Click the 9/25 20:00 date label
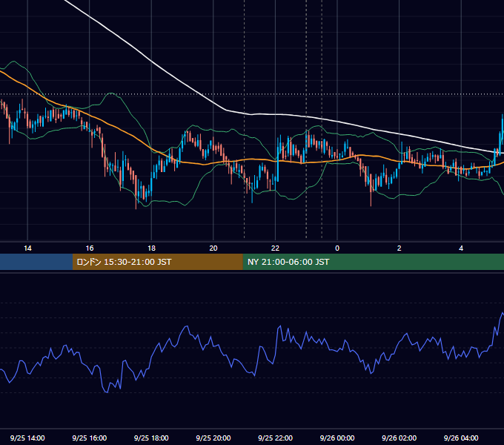504x445 pixels. click(213, 438)
